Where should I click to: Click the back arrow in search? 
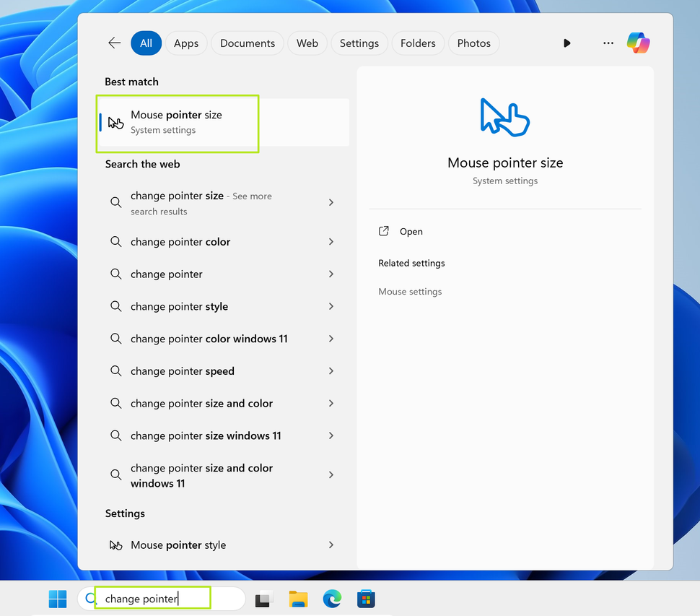[114, 43]
